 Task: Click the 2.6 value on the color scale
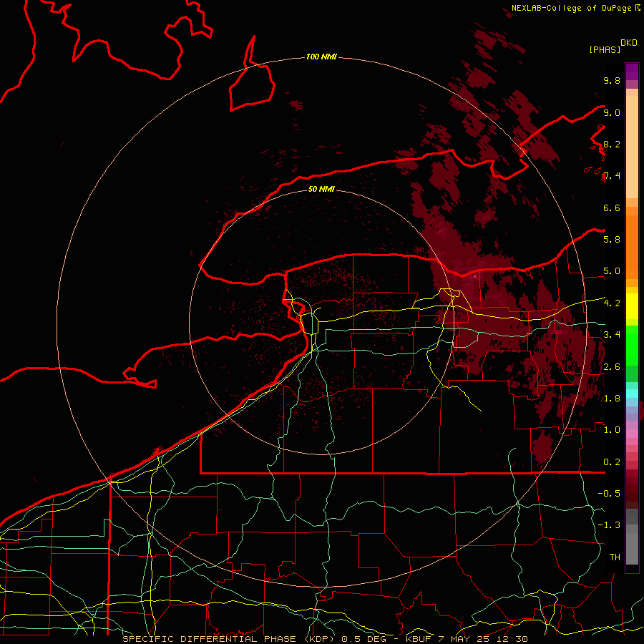click(612, 367)
